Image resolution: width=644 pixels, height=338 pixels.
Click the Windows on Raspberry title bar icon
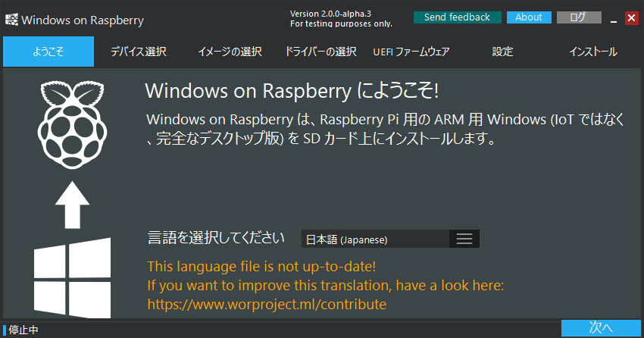11,19
